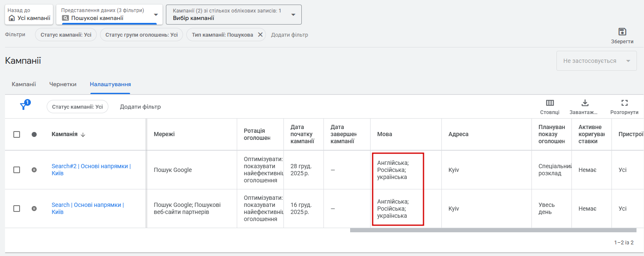644x256 pixels.
Task: Open the Columns icon
Action: click(x=550, y=103)
